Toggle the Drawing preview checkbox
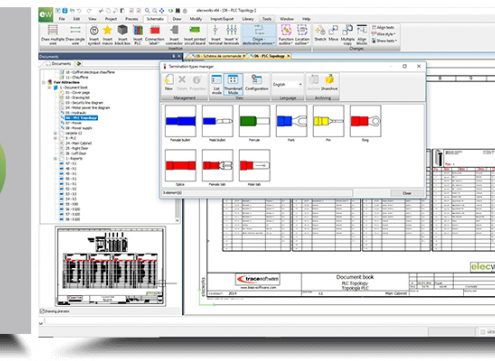The image size is (495, 361). (42, 311)
